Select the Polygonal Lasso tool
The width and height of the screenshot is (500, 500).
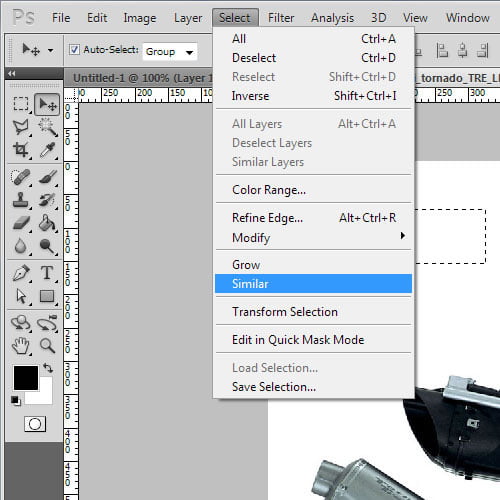[21, 127]
